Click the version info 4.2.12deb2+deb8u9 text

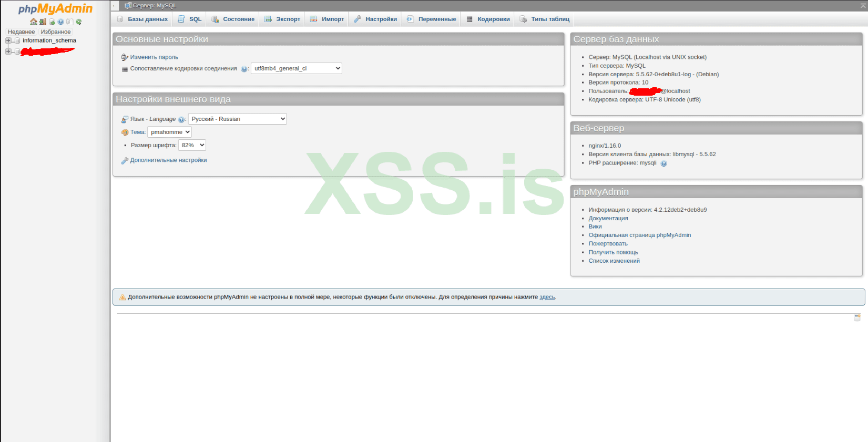pyautogui.click(x=648, y=210)
